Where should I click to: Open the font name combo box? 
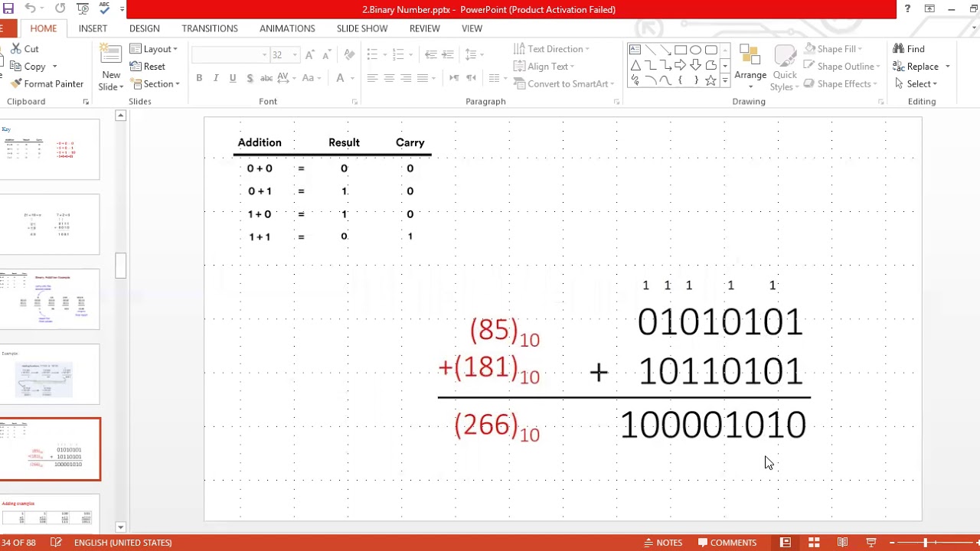point(230,55)
